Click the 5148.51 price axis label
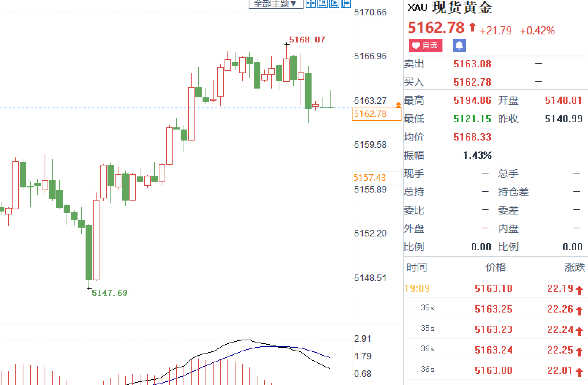Screen dimensions: 588x385 [370, 278]
